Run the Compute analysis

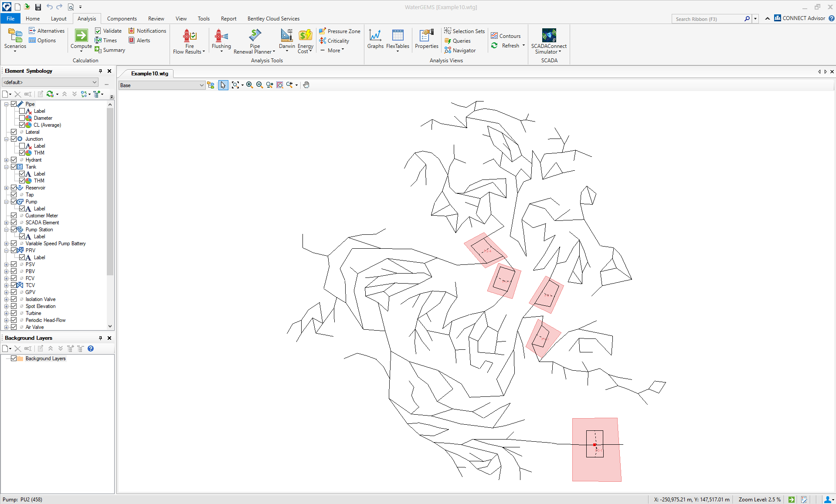81,40
